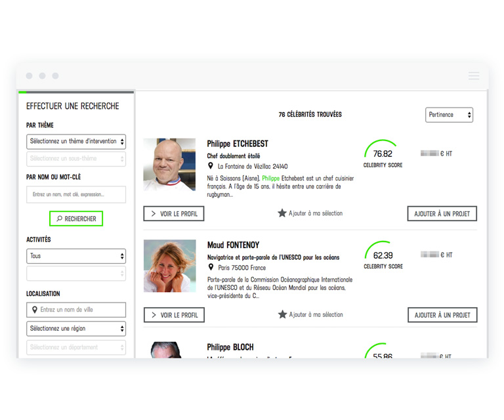Open Maud Fontenoy's profile photo

tap(169, 266)
